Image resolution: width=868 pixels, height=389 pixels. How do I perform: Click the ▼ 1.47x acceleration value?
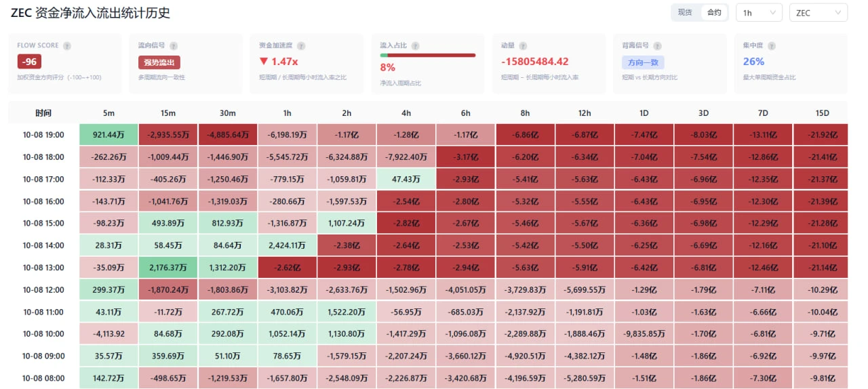click(279, 62)
